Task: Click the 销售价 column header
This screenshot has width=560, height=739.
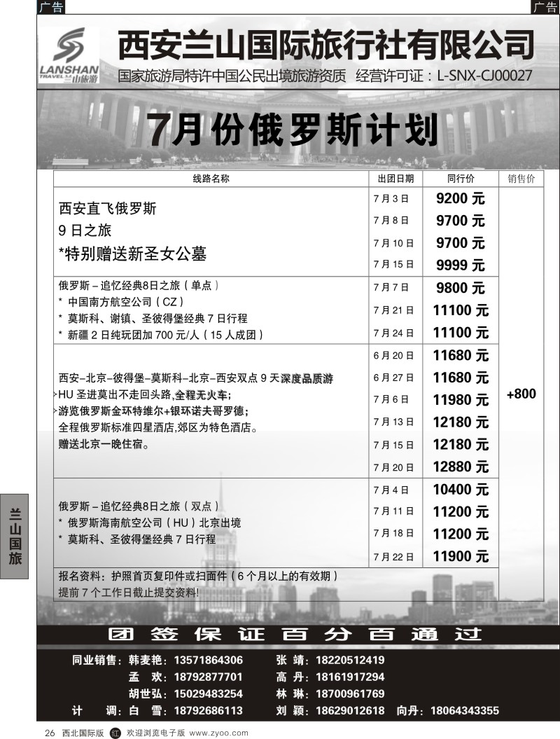Action: pyautogui.click(x=521, y=179)
